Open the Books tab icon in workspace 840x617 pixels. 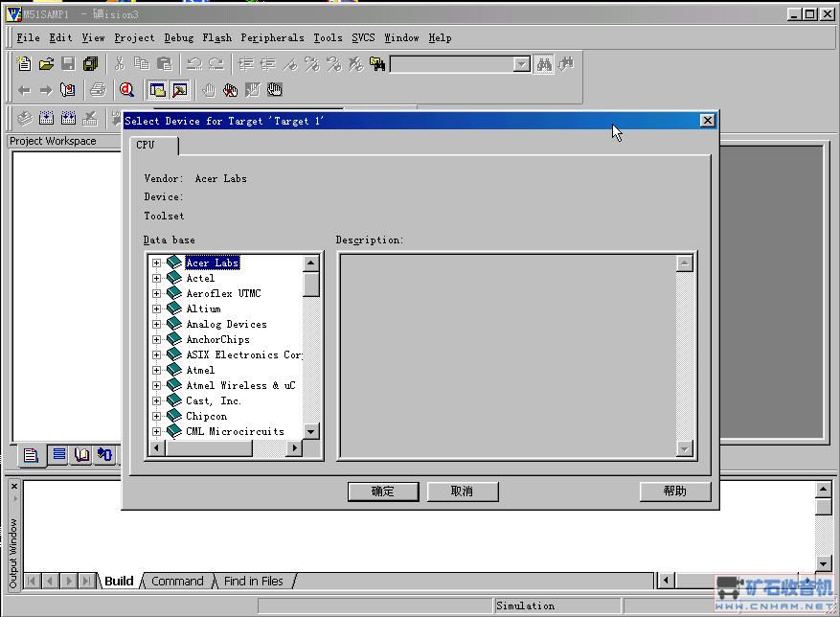point(81,455)
